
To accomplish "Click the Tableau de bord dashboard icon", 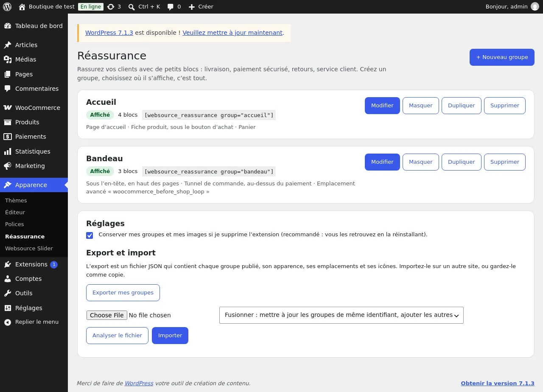I will 8,26.
